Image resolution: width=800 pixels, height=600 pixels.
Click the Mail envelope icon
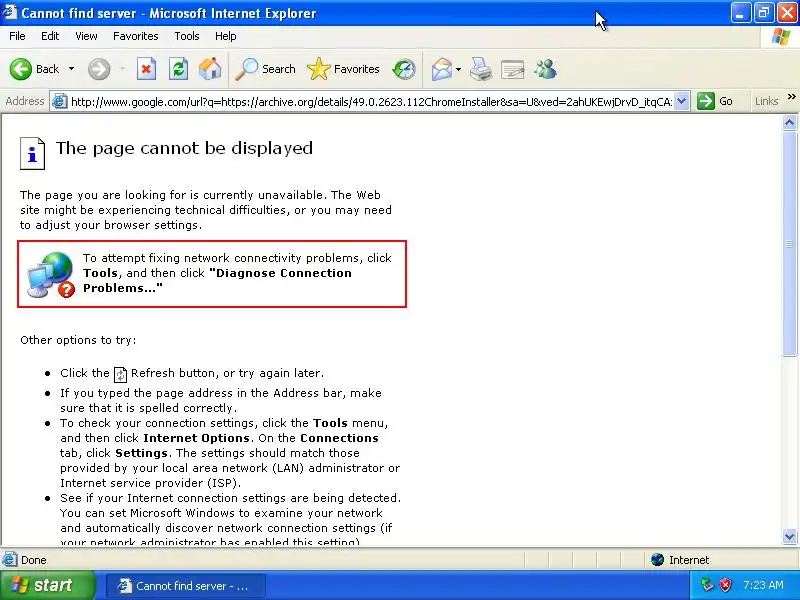442,69
